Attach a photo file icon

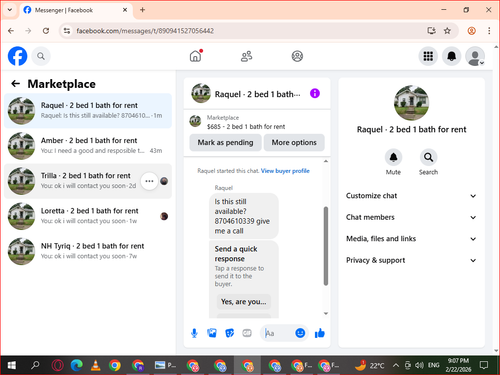(x=212, y=333)
